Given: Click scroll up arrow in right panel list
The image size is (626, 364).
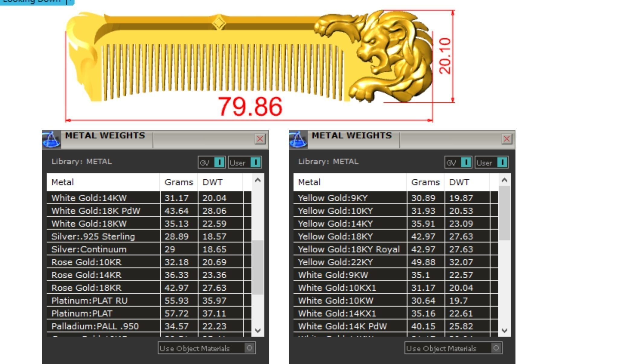Looking at the screenshot, I should tap(504, 180).
